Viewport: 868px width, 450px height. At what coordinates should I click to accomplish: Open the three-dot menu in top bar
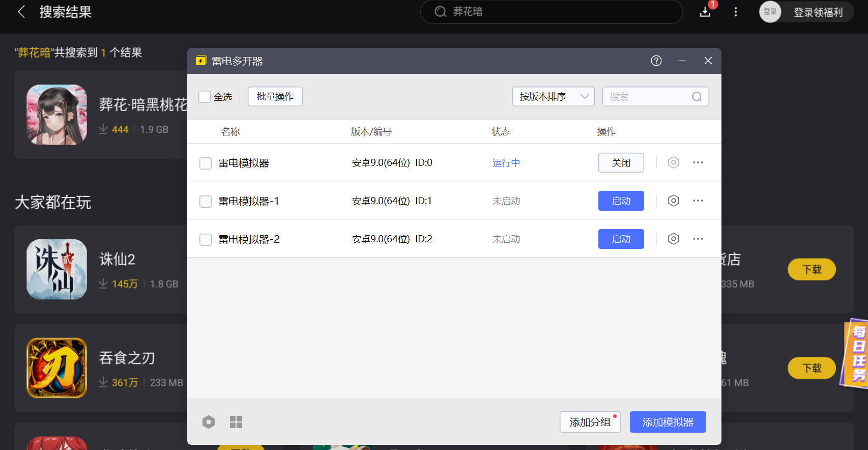point(736,12)
